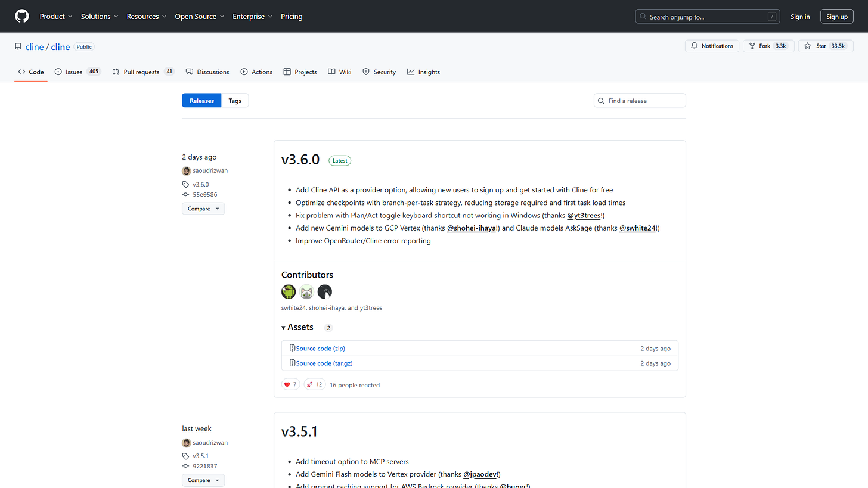Image resolution: width=868 pixels, height=488 pixels.
Task: Download Source code (zip)
Action: pyautogui.click(x=320, y=349)
